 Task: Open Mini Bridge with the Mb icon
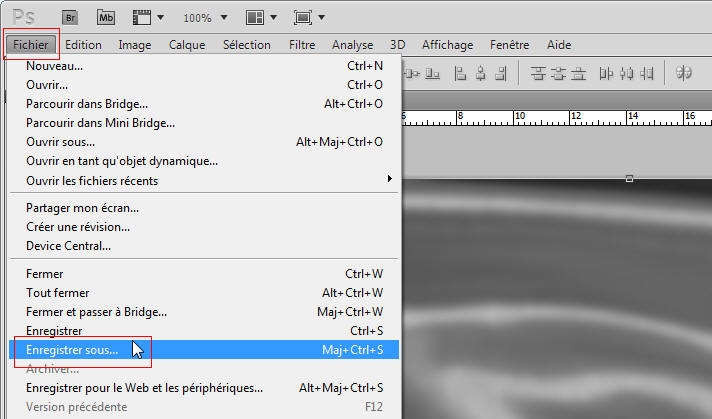pyautogui.click(x=106, y=18)
